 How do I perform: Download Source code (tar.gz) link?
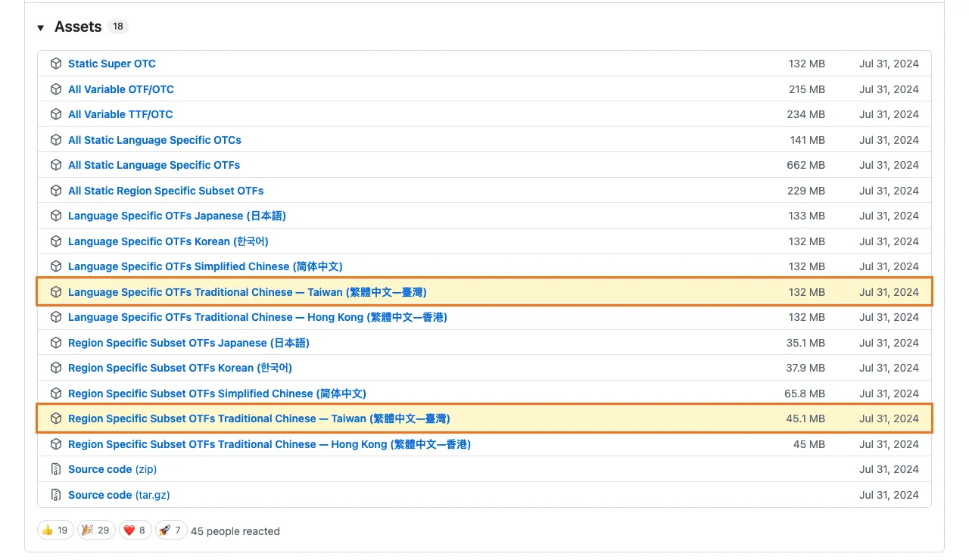point(119,495)
